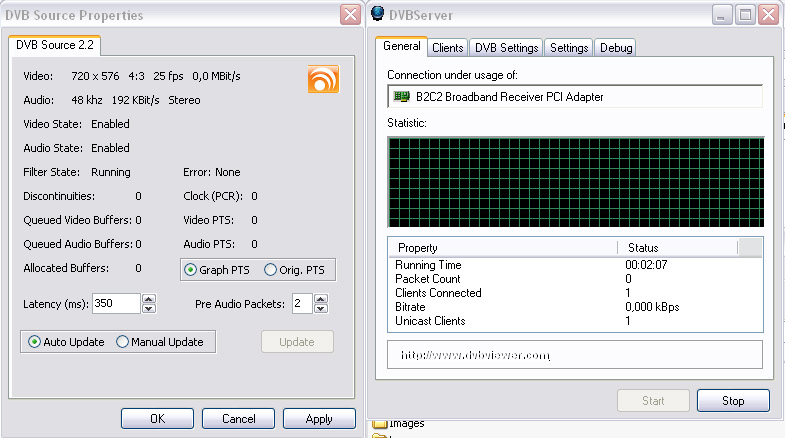The height and width of the screenshot is (438, 785).
Task: Open the DVB Settings tab
Action: pos(506,48)
